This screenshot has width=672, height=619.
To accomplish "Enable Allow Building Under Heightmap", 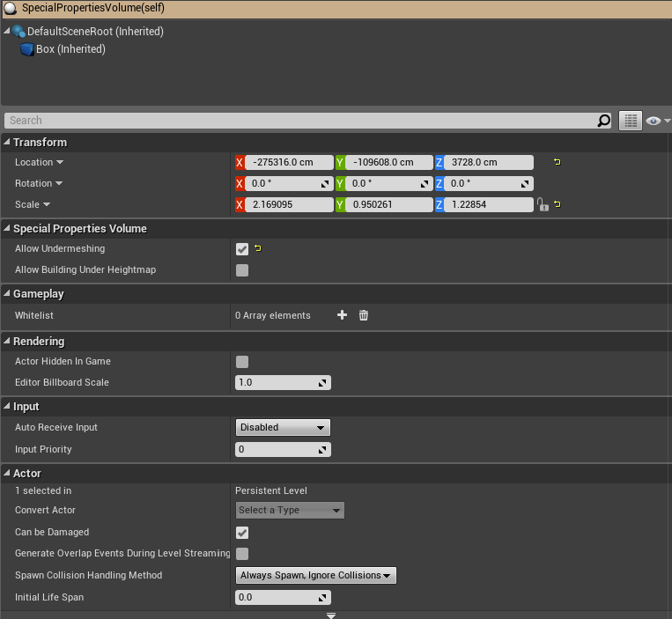I will 242,270.
